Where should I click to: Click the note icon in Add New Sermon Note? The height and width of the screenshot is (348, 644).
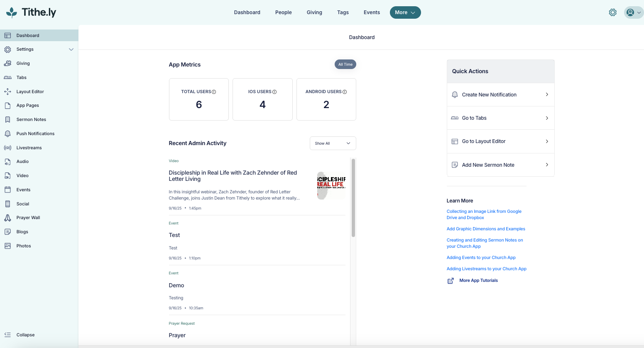point(455,165)
